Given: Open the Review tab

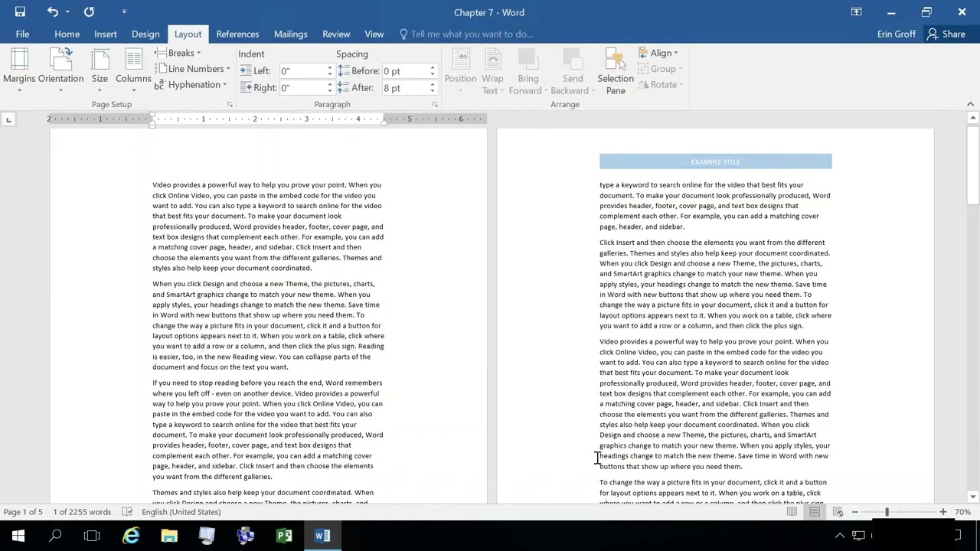Looking at the screenshot, I should coord(336,34).
